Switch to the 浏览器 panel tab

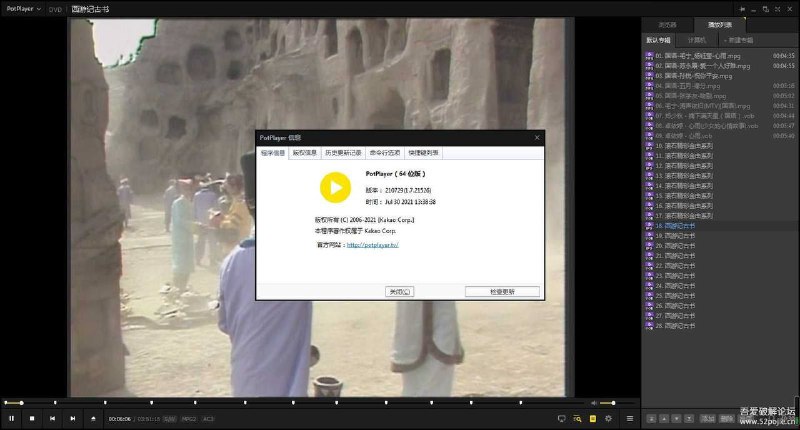667,24
